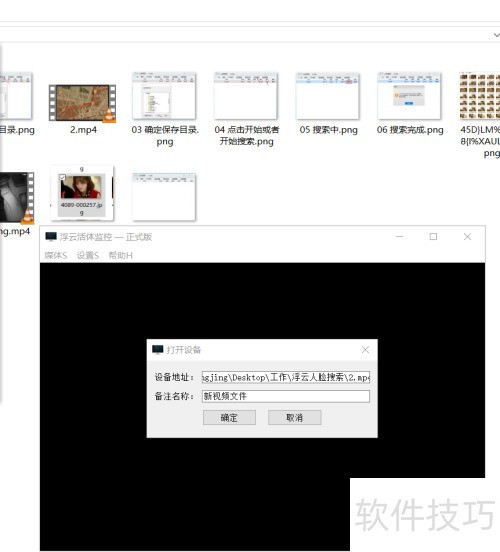Click the 确定 button in the dialog
The image size is (500, 552).
229,418
